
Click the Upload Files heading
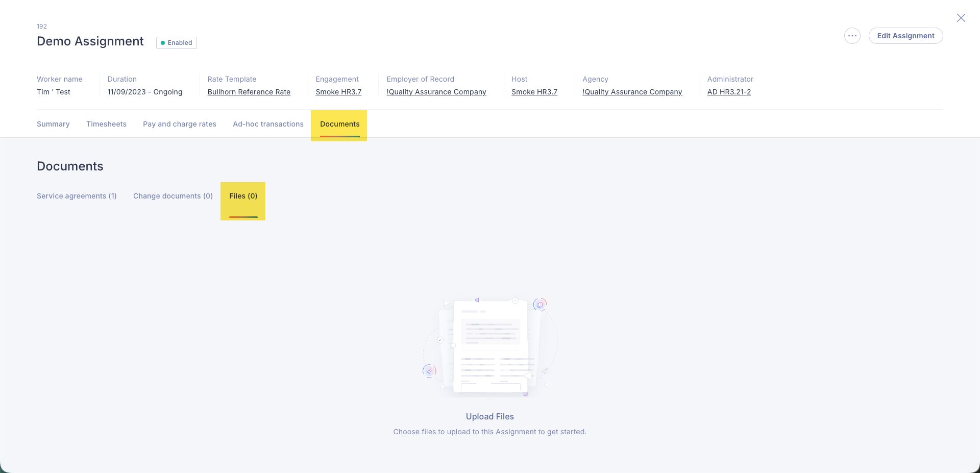click(x=490, y=416)
